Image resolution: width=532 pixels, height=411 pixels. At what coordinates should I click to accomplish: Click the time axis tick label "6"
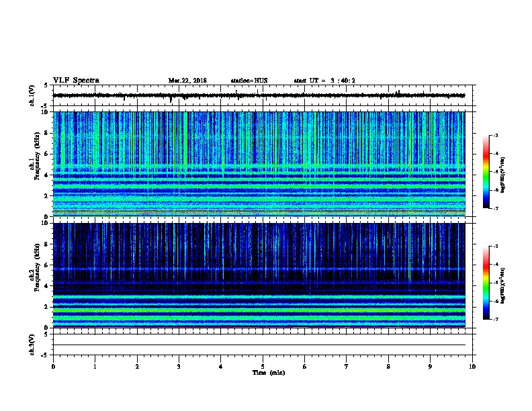click(304, 366)
